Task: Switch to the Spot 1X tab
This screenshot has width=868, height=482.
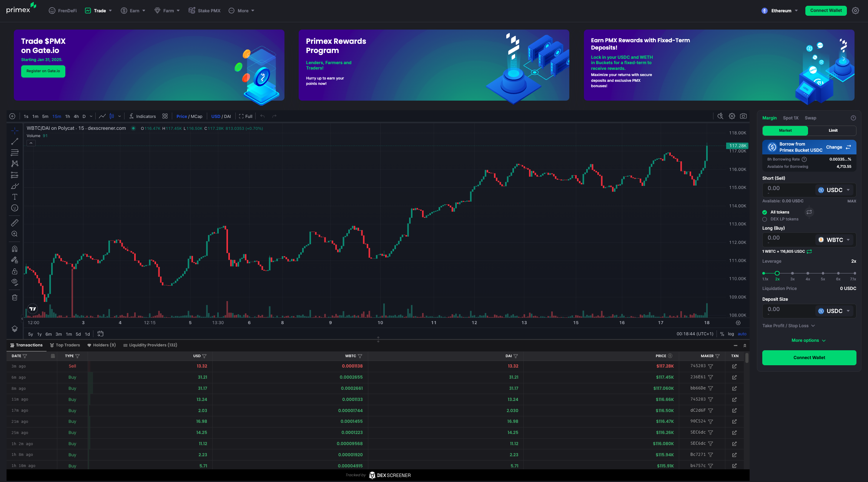Action: pyautogui.click(x=790, y=118)
